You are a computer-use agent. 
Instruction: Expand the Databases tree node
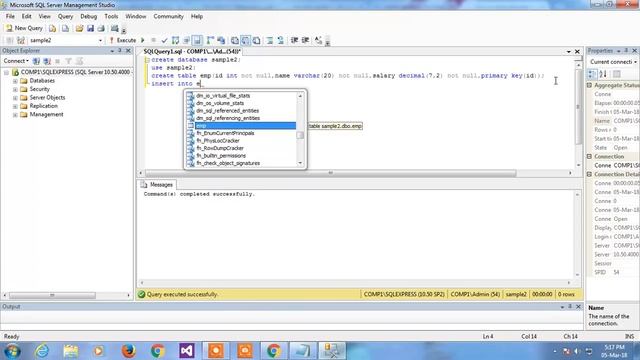pyautogui.click(x=15, y=81)
